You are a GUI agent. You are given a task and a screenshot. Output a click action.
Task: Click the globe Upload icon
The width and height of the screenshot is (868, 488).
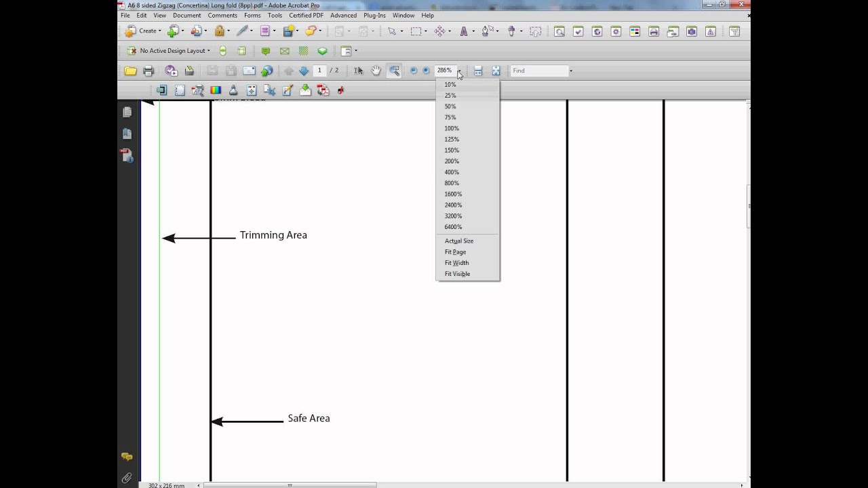coord(267,70)
